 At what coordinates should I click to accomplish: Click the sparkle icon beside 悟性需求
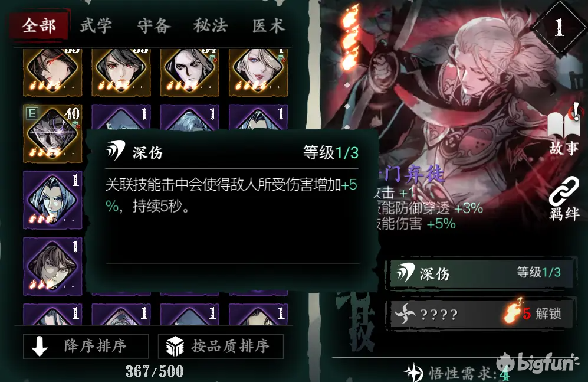(415, 372)
